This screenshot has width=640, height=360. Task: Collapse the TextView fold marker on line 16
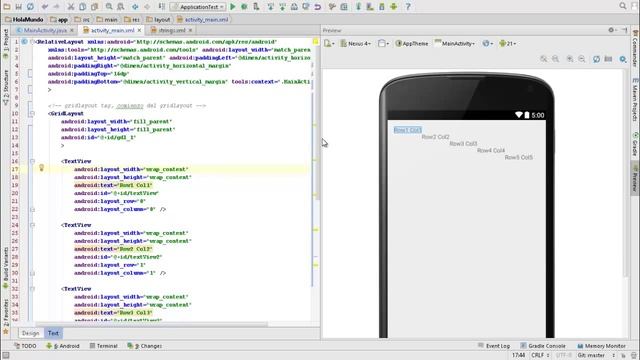[x=32, y=161]
